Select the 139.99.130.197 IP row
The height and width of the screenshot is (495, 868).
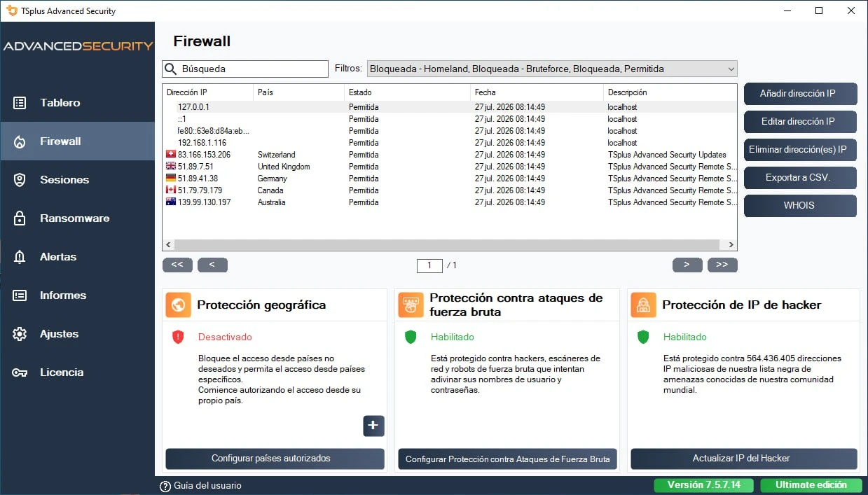tap(450, 202)
